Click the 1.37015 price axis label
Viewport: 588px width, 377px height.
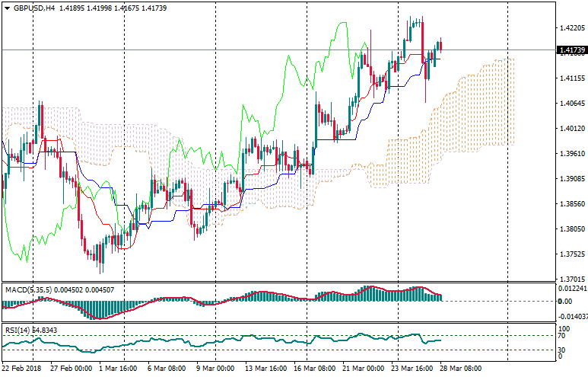pos(571,280)
